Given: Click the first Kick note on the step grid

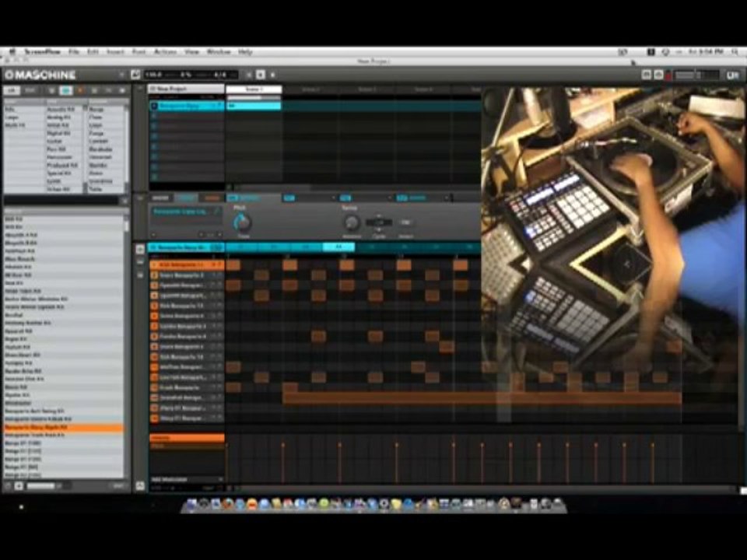Looking at the screenshot, I should click(233, 264).
